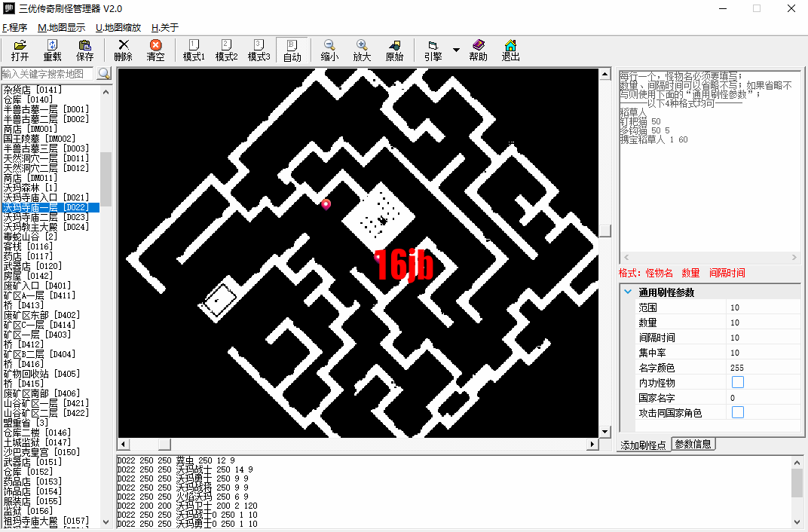This screenshot has width=808, height=532.
Task: Toggle the 内功怪物 checkbox
Action: pos(738,383)
